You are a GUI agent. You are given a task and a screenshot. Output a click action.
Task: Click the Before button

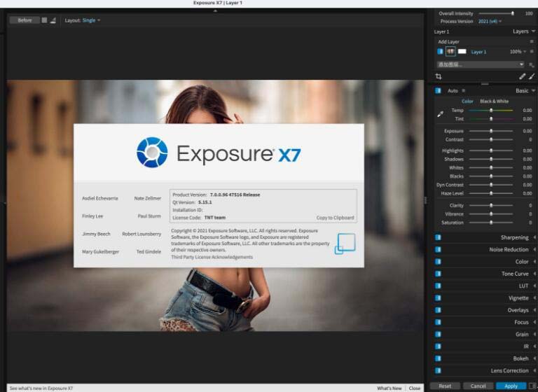pyautogui.click(x=25, y=20)
